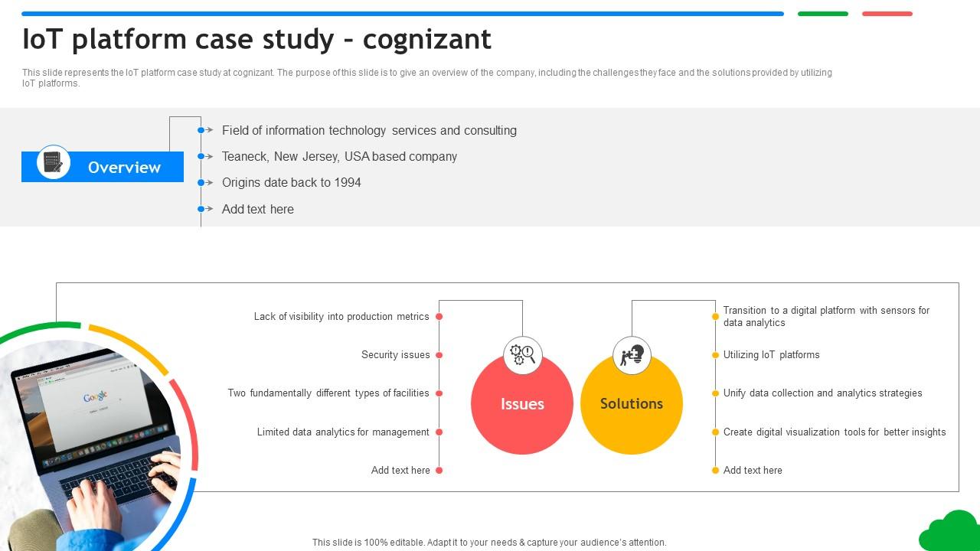
Task: Select 'Origins date back to 1994'
Action: [x=292, y=183]
